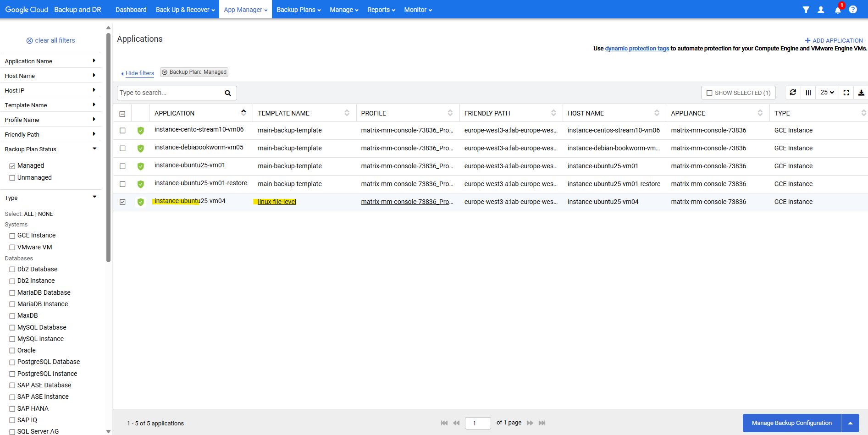Toggle full screen table view

(x=846, y=93)
